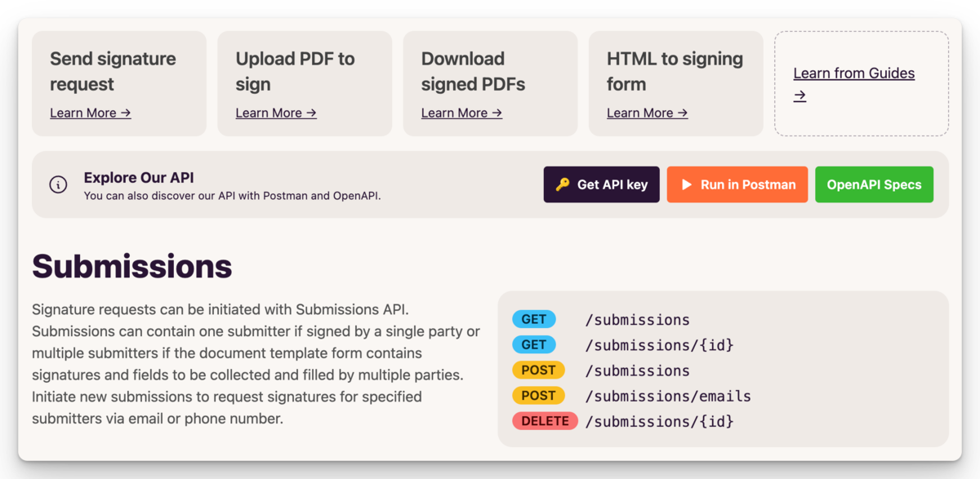This screenshot has height=479, width=980.
Task: Open Learn More under Upload PDF to sign
Action: tap(275, 113)
